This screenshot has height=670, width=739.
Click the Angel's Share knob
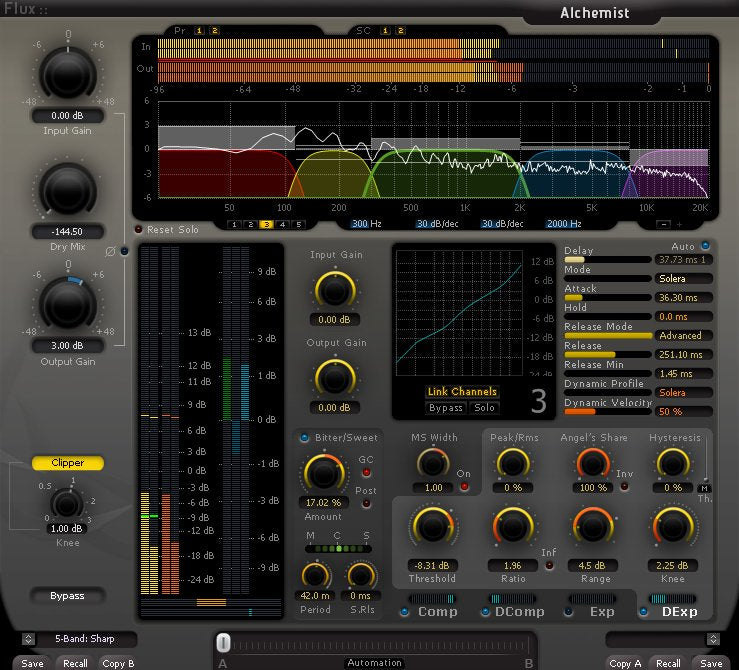pyautogui.click(x=592, y=462)
